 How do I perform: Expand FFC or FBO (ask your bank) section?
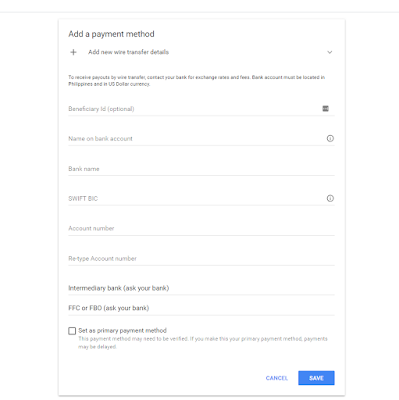coord(201,308)
